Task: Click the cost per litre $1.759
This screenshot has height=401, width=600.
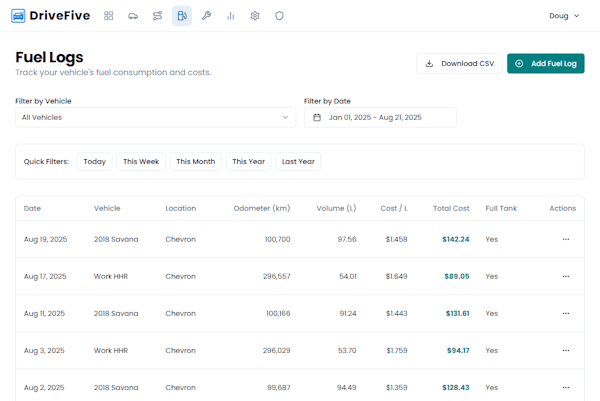Action: point(396,350)
